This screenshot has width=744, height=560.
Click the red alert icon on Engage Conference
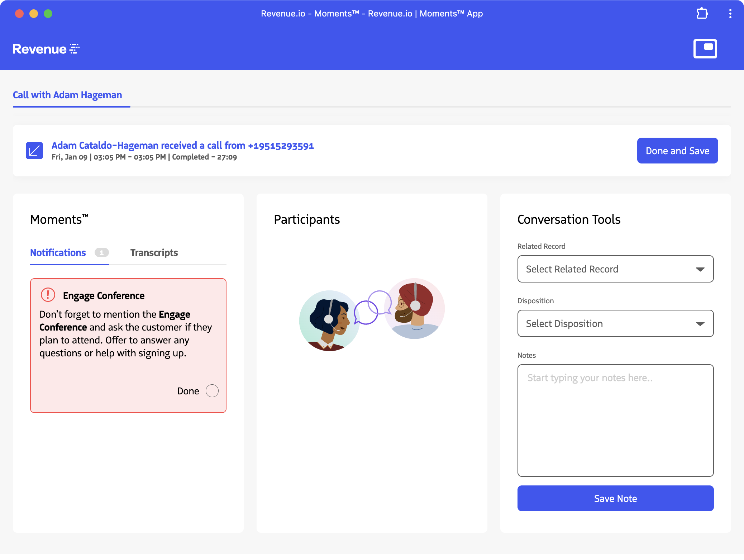[x=48, y=295]
